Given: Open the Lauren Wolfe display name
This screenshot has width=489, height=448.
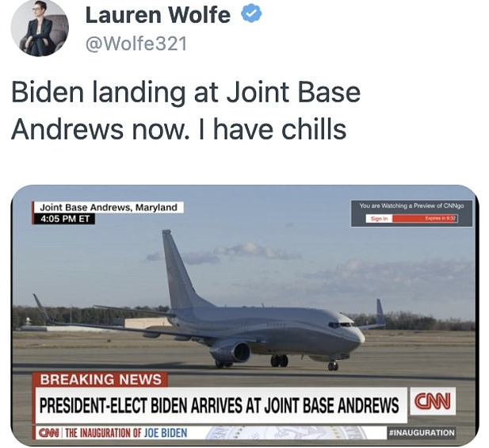Looking at the screenshot, I should click(x=158, y=14).
